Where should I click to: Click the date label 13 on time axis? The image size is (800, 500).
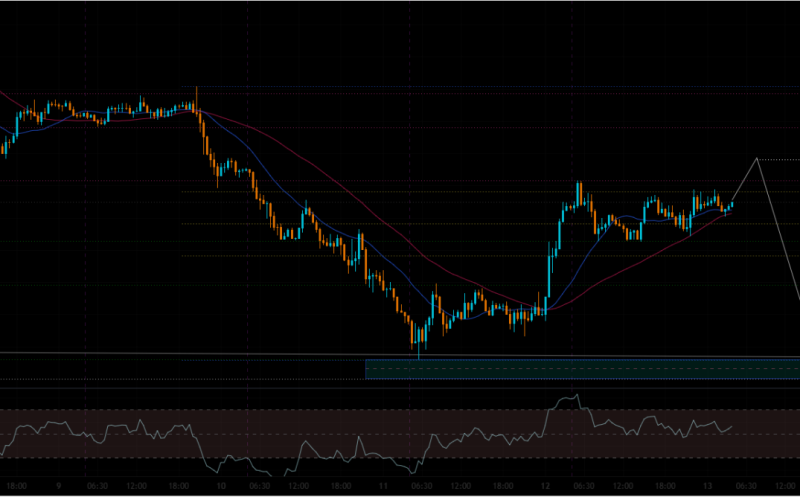tap(707, 486)
